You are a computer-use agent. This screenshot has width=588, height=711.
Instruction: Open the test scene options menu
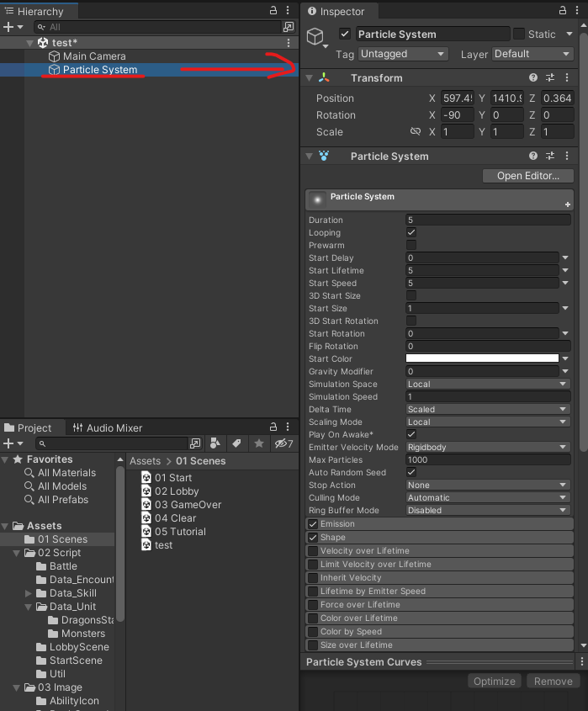tap(289, 43)
